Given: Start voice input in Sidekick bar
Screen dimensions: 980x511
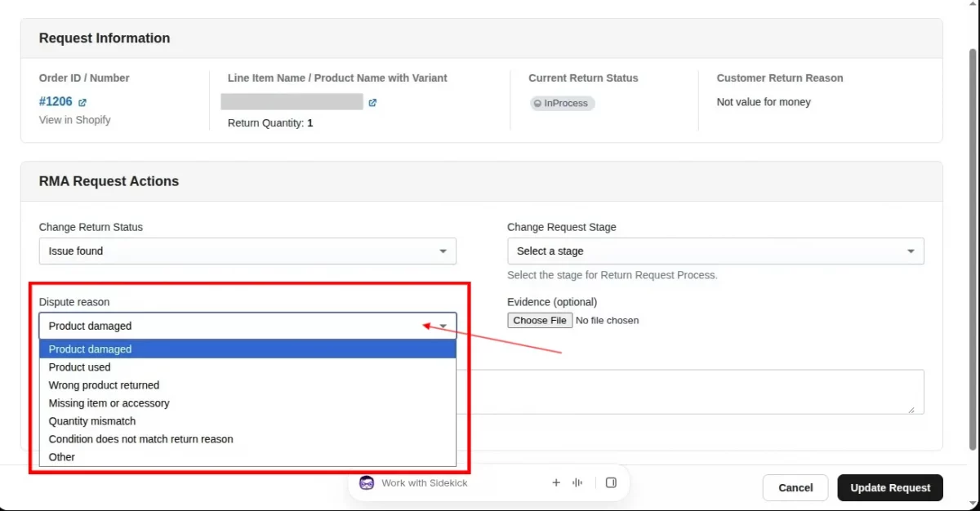Looking at the screenshot, I should coord(577,482).
